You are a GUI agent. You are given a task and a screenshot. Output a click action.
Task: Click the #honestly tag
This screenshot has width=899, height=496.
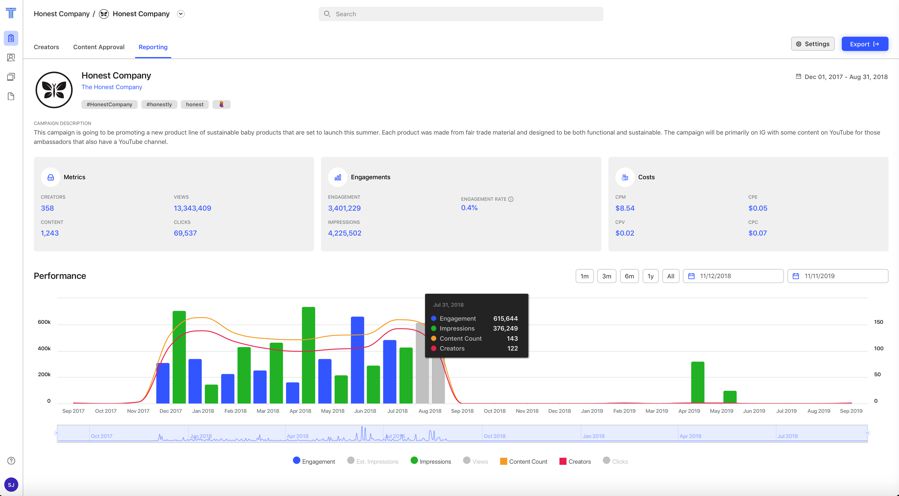(159, 104)
